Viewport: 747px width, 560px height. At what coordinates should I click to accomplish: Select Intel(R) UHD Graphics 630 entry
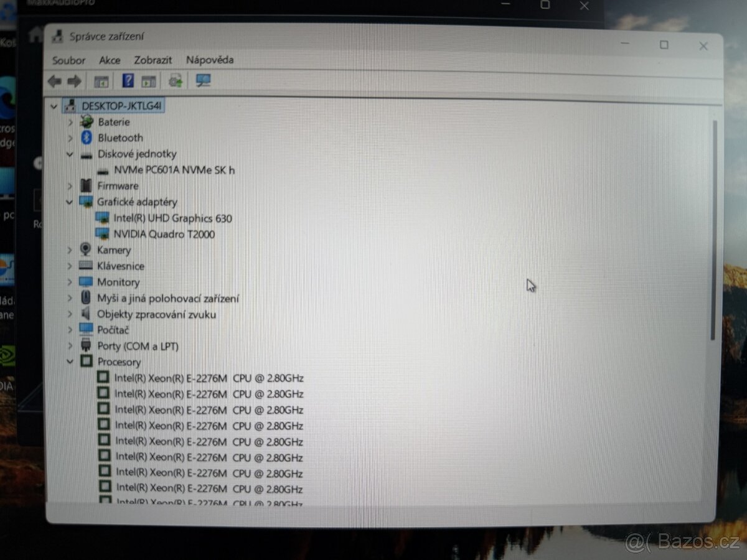(172, 218)
